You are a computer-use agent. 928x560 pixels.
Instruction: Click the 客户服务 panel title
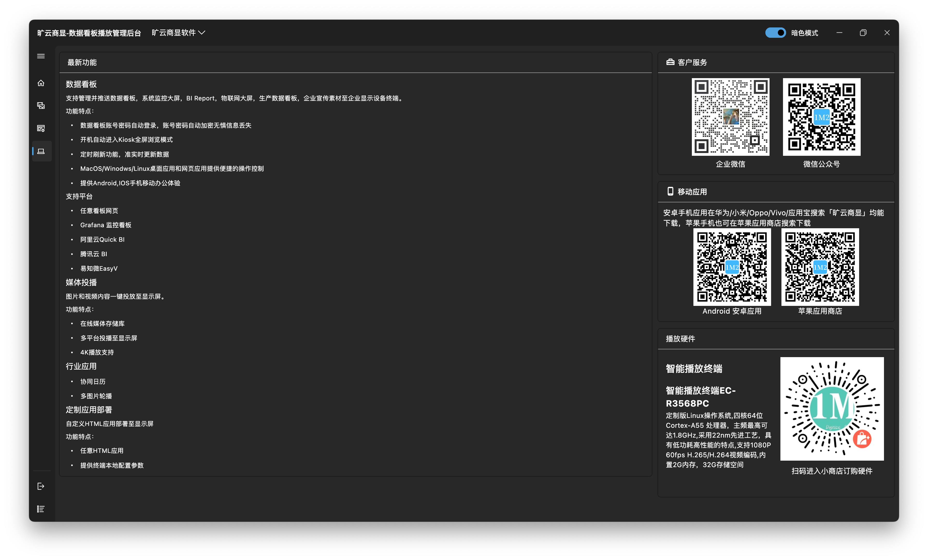pos(692,62)
